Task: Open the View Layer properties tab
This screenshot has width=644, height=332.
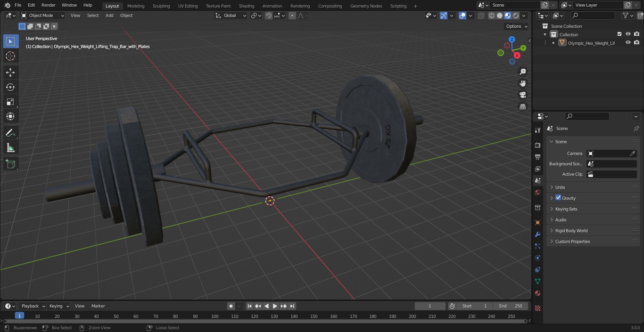Action: click(x=537, y=169)
